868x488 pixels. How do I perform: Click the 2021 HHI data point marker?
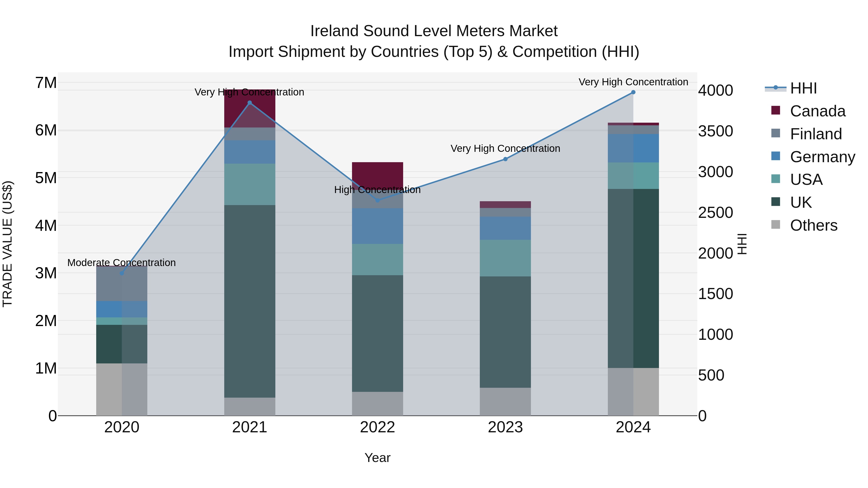[250, 103]
